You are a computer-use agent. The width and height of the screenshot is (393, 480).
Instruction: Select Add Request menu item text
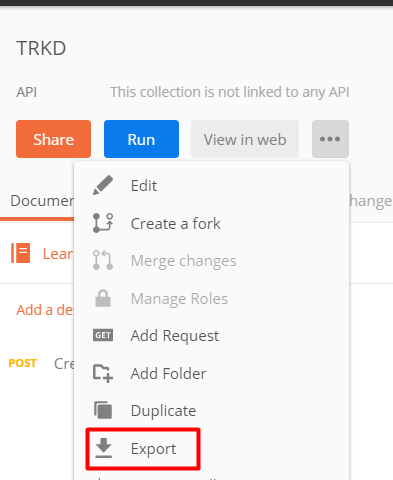(x=175, y=336)
